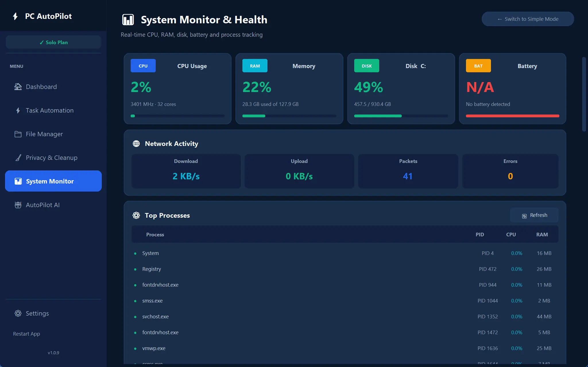This screenshot has height=367, width=588.
Task: Click the CPU usage progress bar
Action: point(177,116)
